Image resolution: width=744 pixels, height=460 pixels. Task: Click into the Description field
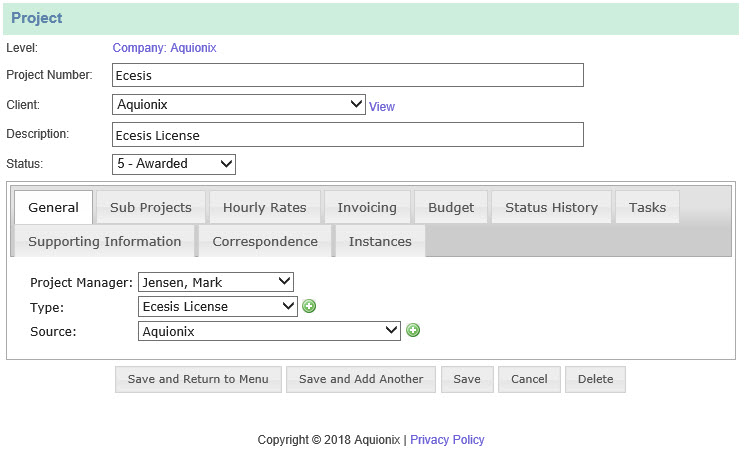[x=348, y=135]
